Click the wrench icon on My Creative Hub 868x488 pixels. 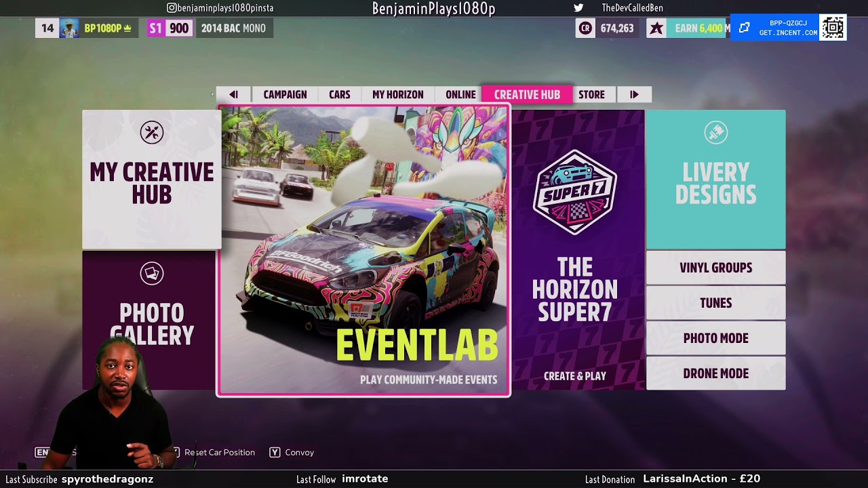click(151, 132)
